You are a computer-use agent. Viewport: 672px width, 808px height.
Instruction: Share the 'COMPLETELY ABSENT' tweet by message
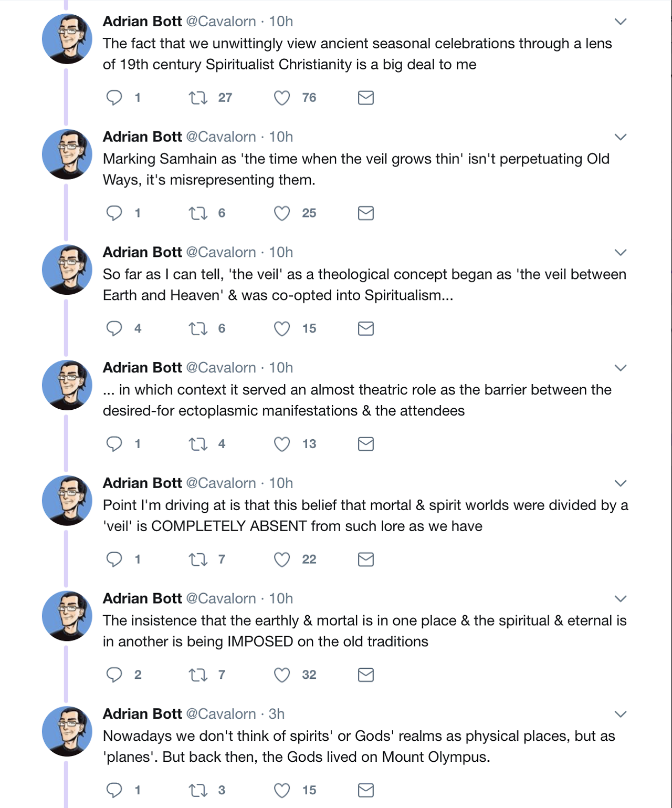click(x=365, y=560)
